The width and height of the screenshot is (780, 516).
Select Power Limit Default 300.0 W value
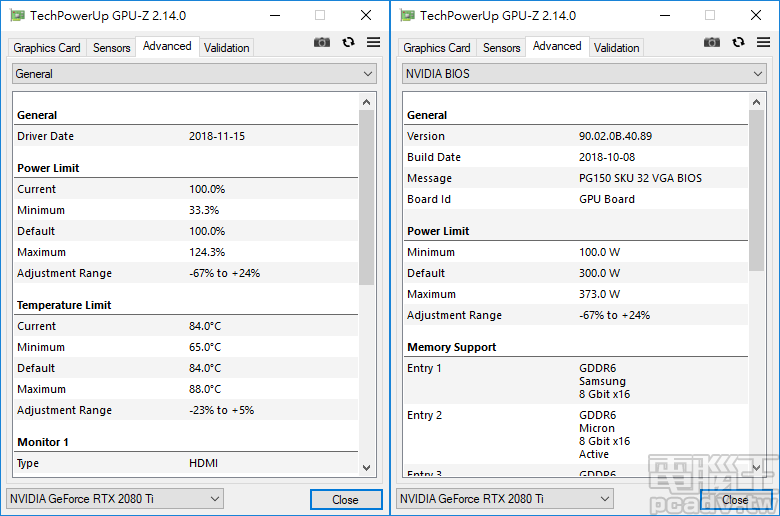599,273
